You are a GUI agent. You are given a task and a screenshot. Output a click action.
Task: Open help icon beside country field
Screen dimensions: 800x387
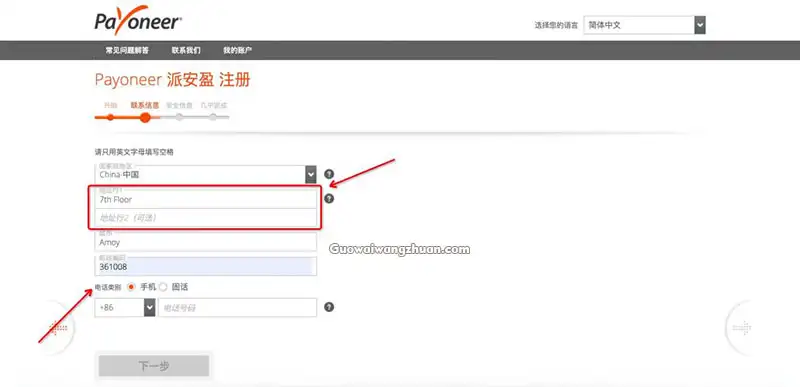329,174
